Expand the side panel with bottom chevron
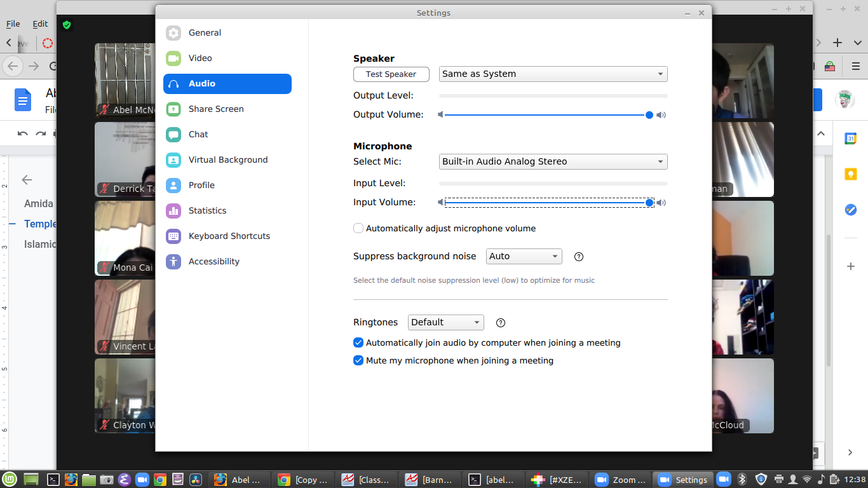 (x=850, y=452)
